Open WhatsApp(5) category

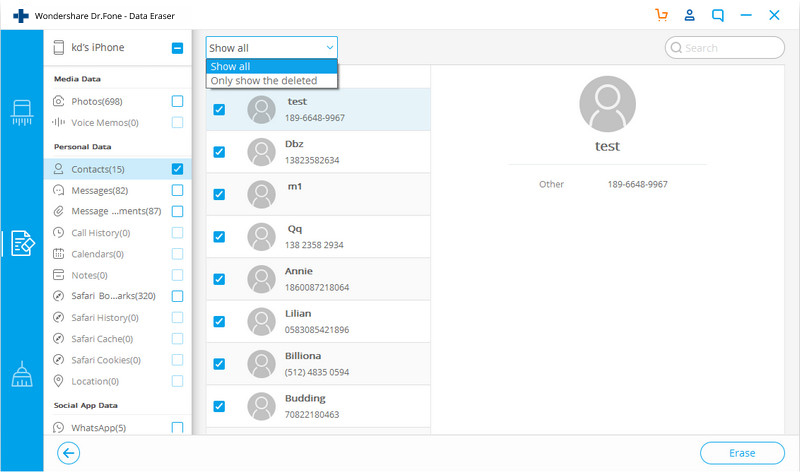(x=118, y=428)
